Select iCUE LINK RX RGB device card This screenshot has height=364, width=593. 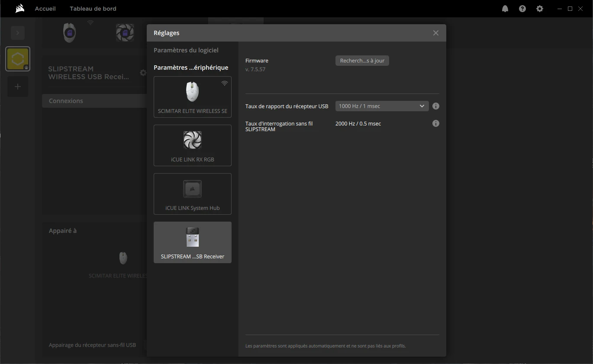pyautogui.click(x=193, y=145)
